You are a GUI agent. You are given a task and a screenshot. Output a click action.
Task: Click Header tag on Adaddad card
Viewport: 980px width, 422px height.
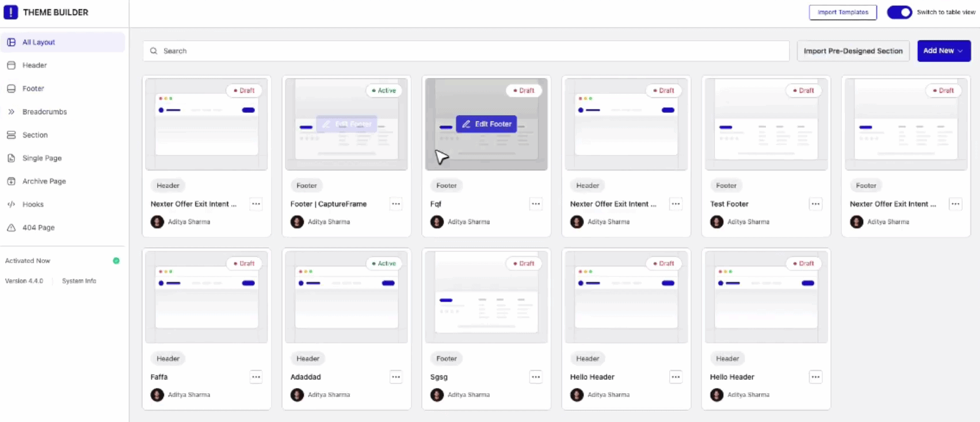pyautogui.click(x=308, y=359)
